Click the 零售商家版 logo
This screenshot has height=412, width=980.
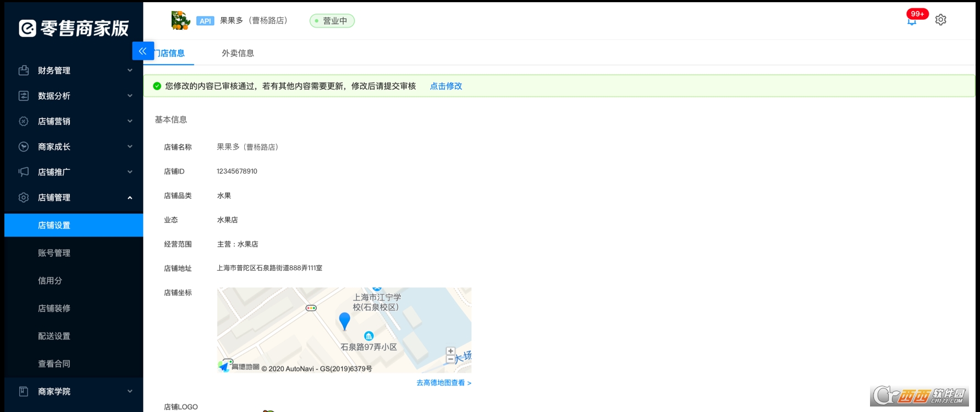[x=74, y=28]
